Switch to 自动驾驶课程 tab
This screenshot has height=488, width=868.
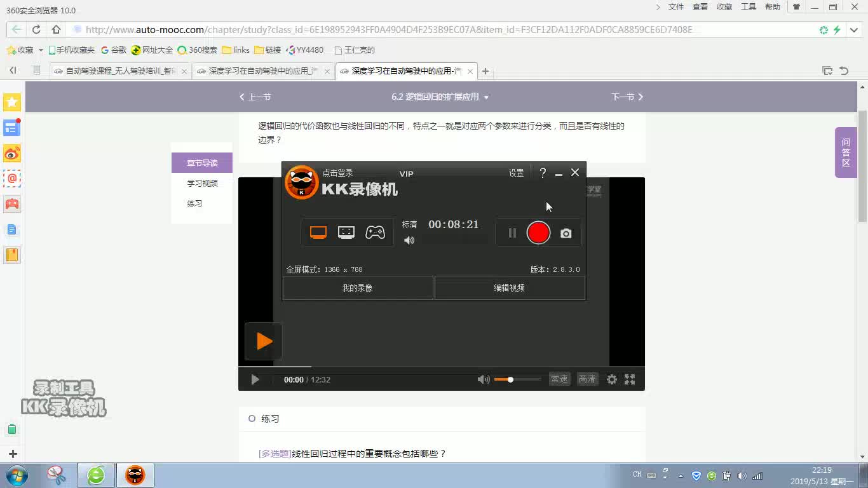pos(121,71)
